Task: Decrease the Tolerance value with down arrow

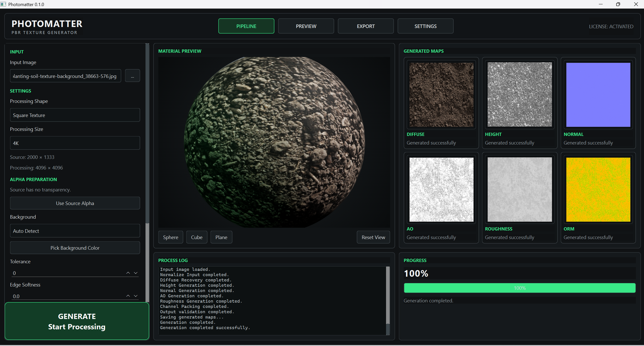Action: click(x=136, y=273)
